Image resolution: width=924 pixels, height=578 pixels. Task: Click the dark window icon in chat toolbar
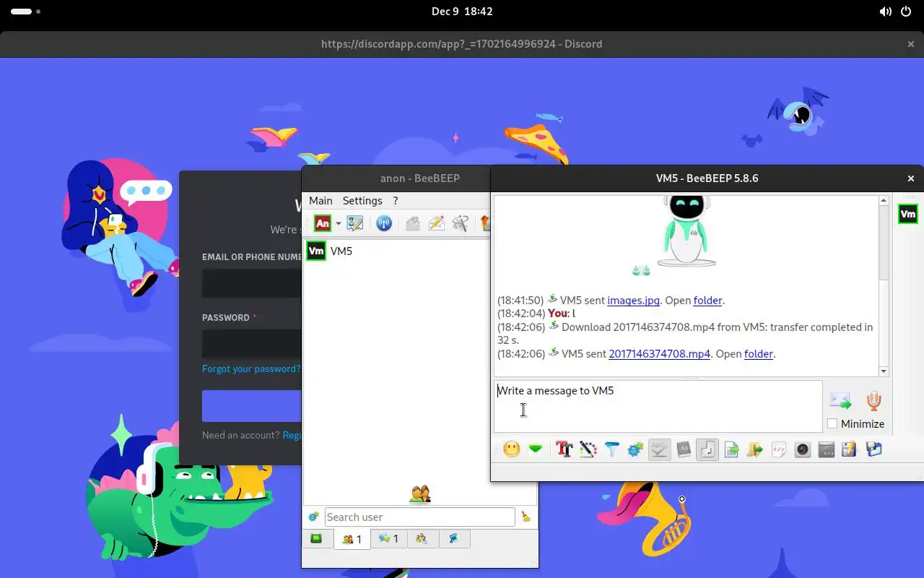click(827, 449)
